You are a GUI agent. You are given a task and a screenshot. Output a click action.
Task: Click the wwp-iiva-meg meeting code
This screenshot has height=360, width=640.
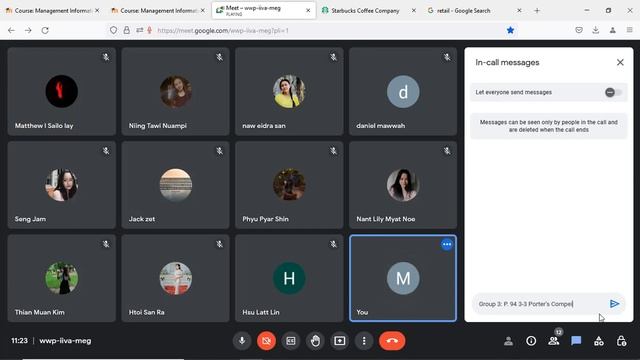tap(65, 340)
